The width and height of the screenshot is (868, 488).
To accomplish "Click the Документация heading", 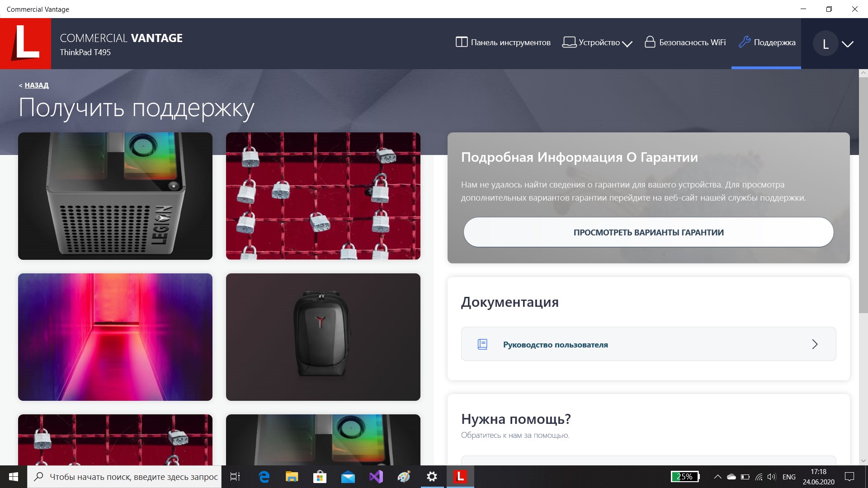I will (510, 302).
